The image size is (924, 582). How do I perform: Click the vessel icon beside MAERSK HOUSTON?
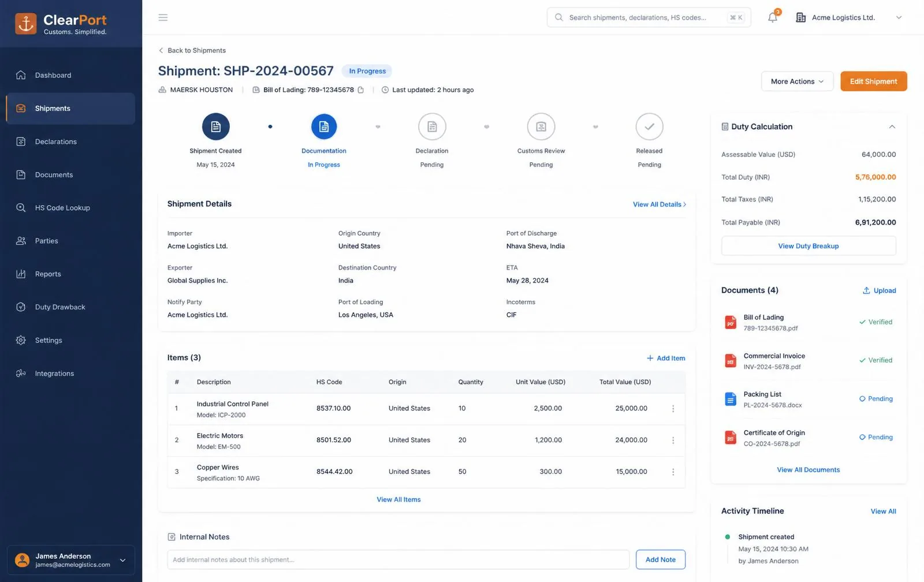tap(162, 89)
